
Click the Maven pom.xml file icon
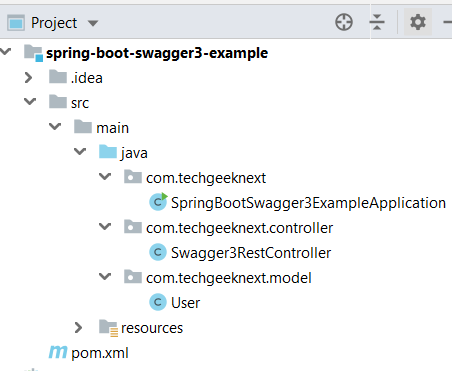pos(58,352)
